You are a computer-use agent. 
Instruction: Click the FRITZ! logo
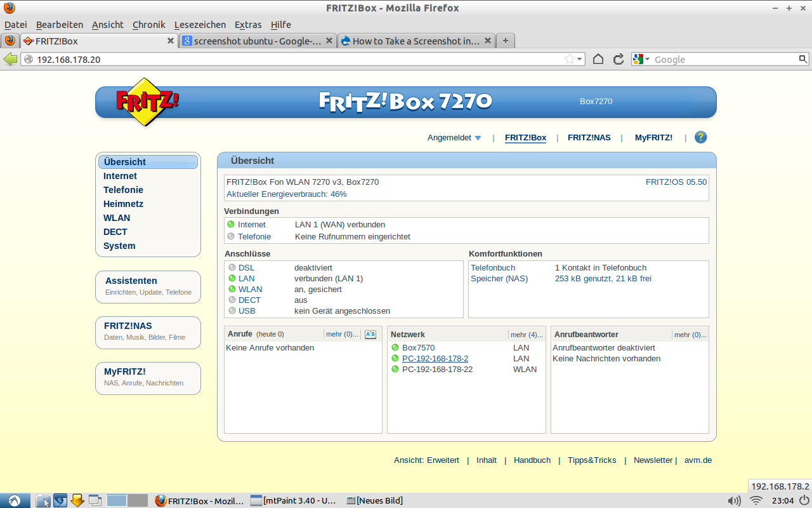pos(147,102)
